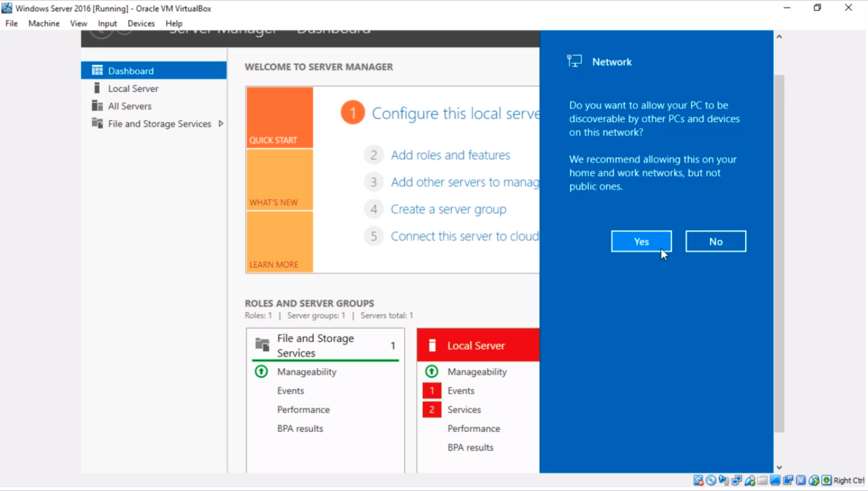The width and height of the screenshot is (868, 491).
Task: Click the shared folders status icon
Action: coord(762,480)
